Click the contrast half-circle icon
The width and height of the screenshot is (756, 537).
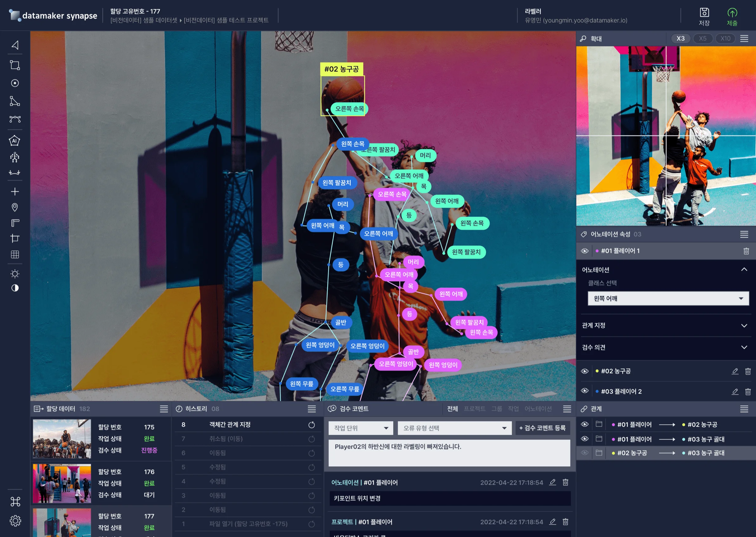pyautogui.click(x=15, y=288)
